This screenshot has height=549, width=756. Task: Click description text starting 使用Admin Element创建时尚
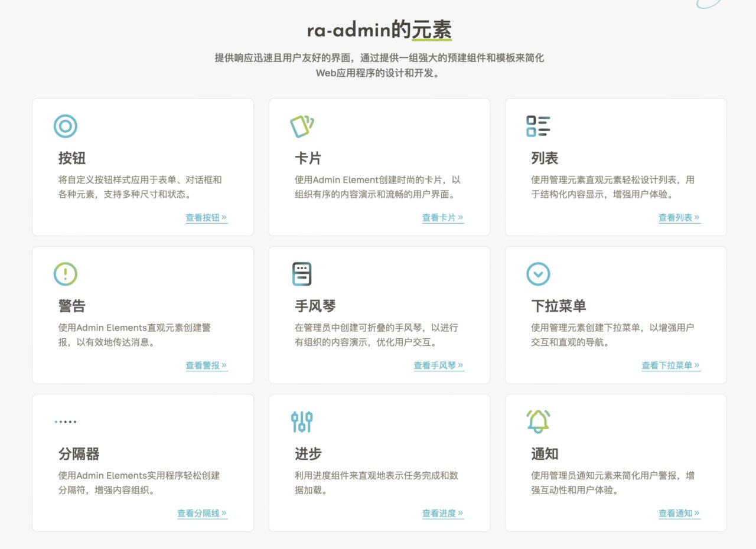point(377,187)
